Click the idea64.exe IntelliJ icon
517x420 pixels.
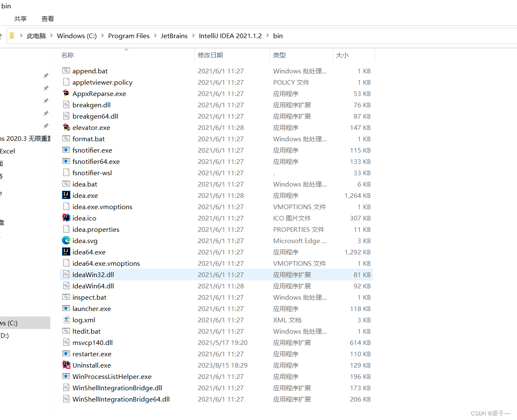[x=66, y=252]
